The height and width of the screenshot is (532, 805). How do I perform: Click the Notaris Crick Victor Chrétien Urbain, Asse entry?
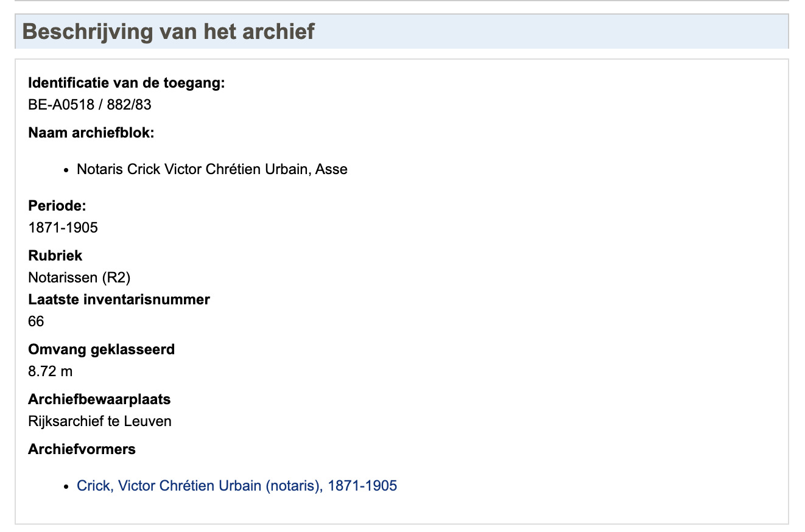pos(212,169)
